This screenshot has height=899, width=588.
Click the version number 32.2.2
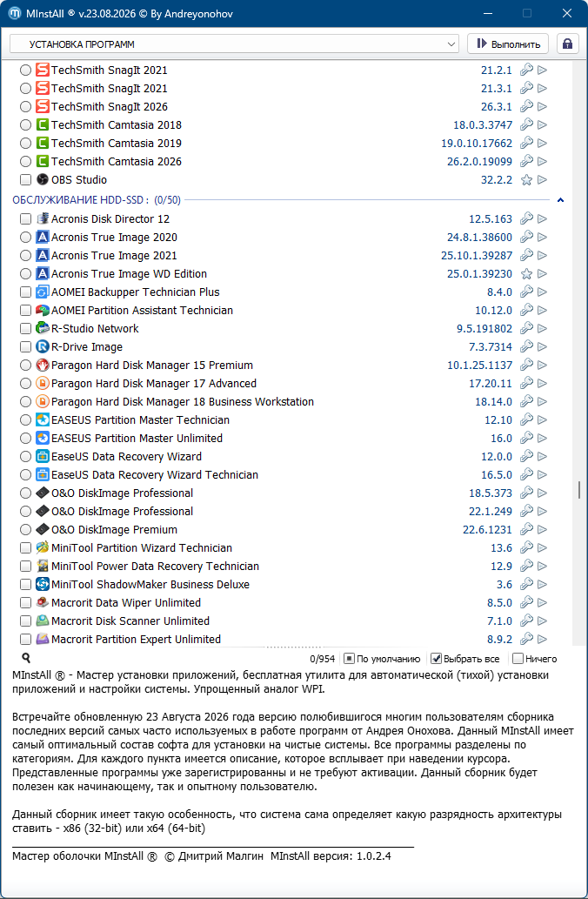(x=497, y=180)
